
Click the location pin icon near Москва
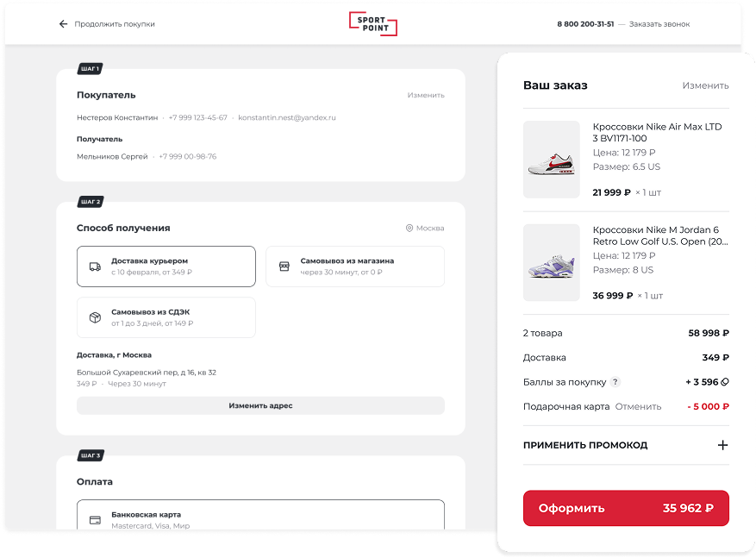409,229
